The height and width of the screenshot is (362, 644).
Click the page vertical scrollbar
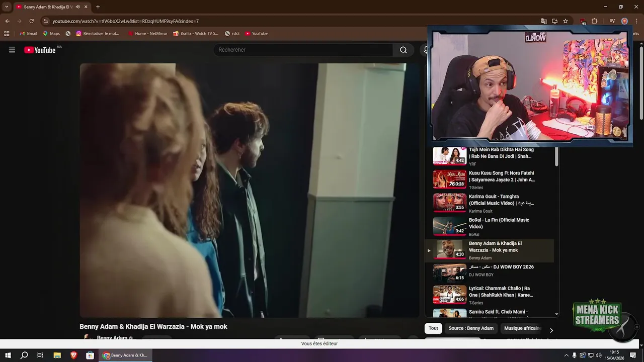[x=641, y=83]
